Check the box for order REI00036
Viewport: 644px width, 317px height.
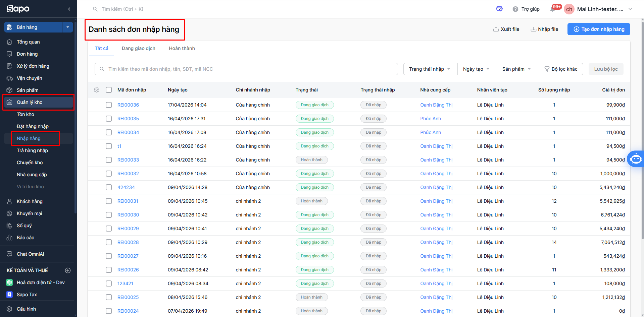tap(109, 105)
